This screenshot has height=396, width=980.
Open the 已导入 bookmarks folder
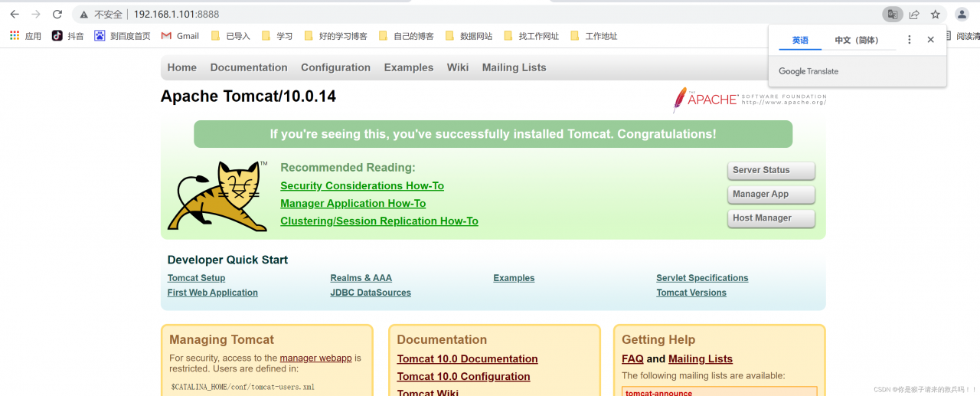pos(230,36)
